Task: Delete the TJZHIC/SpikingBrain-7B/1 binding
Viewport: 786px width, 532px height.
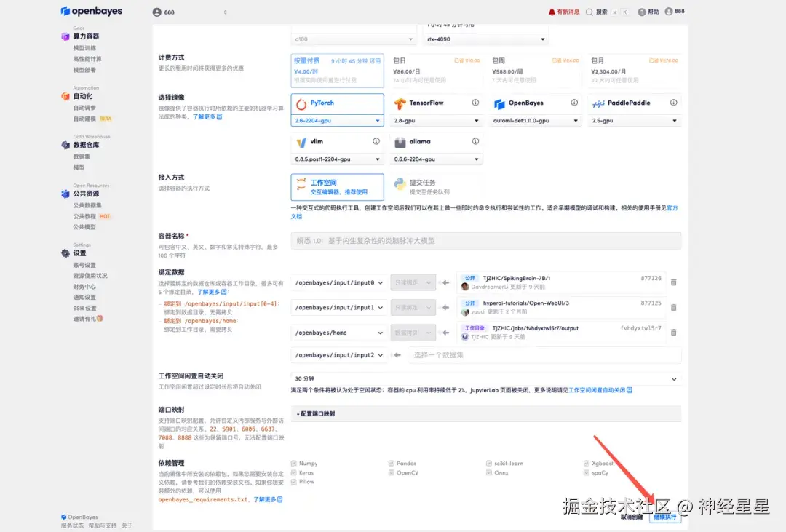Action: pyautogui.click(x=674, y=283)
